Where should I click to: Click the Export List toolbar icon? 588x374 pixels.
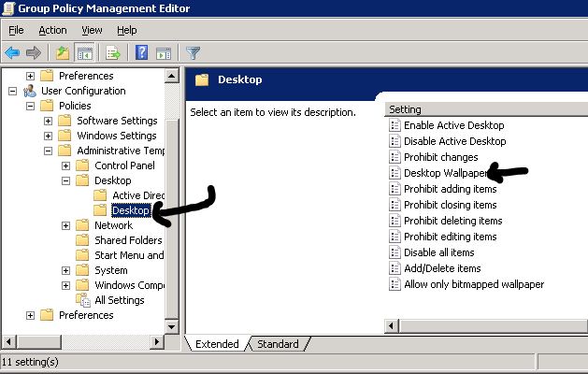pyautogui.click(x=113, y=52)
